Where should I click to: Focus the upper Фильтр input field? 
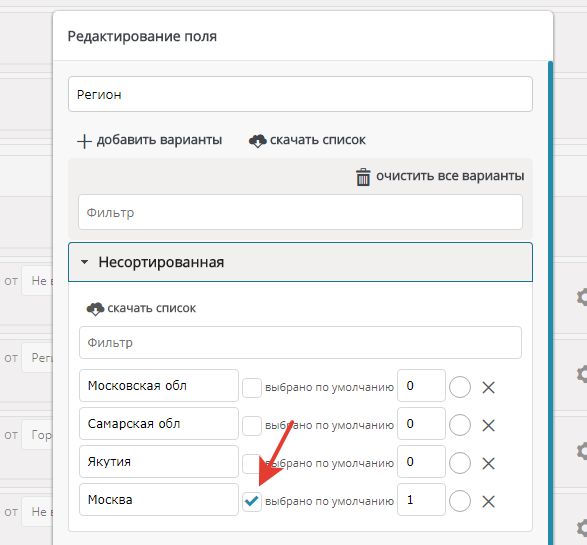tap(300, 212)
